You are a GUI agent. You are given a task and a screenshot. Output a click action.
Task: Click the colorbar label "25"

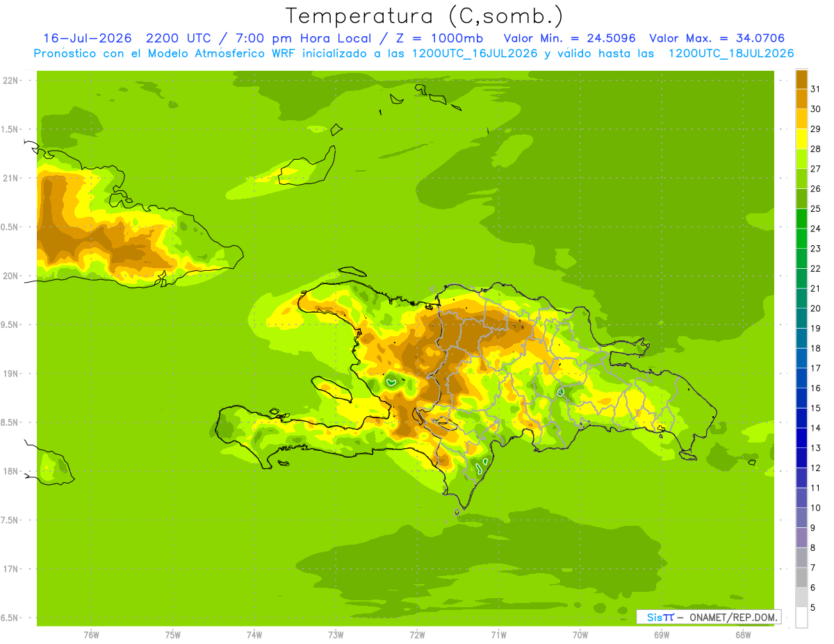click(815, 208)
